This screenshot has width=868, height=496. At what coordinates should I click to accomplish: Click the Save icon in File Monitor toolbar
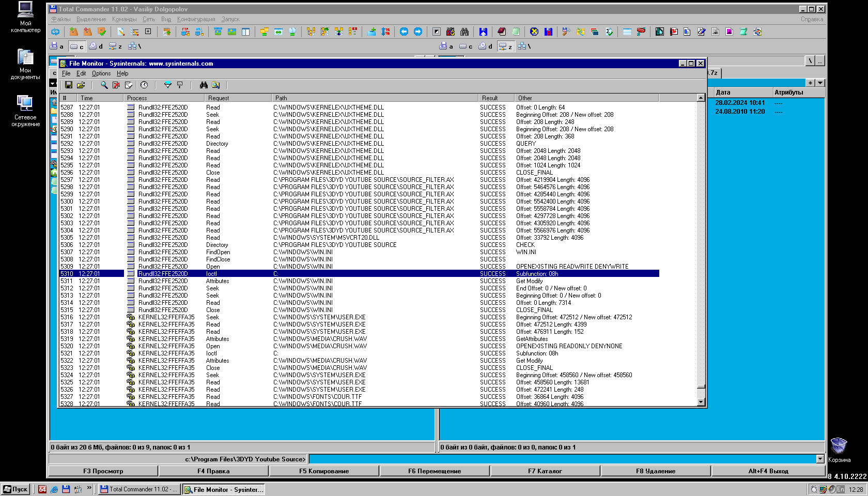[68, 85]
